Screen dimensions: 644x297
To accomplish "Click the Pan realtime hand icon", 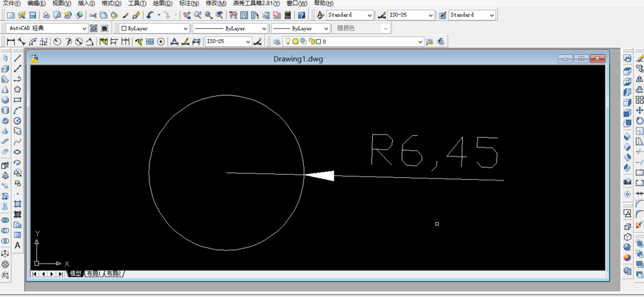I will coord(187,15).
